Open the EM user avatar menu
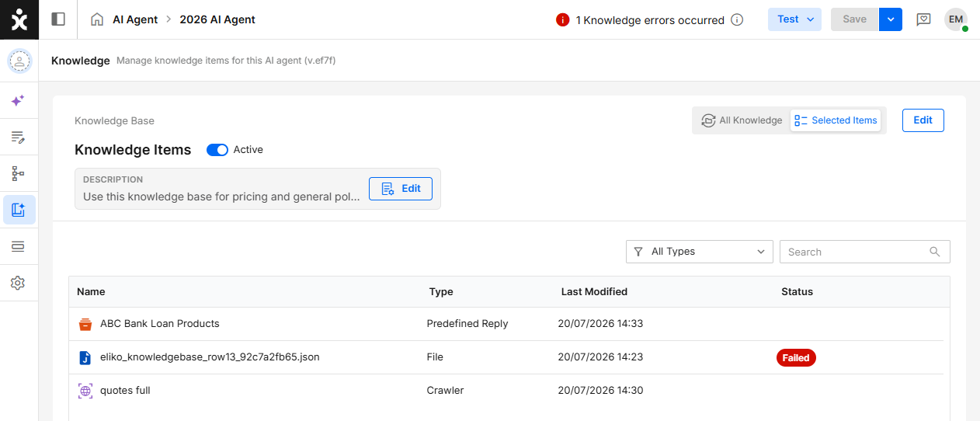 point(956,19)
